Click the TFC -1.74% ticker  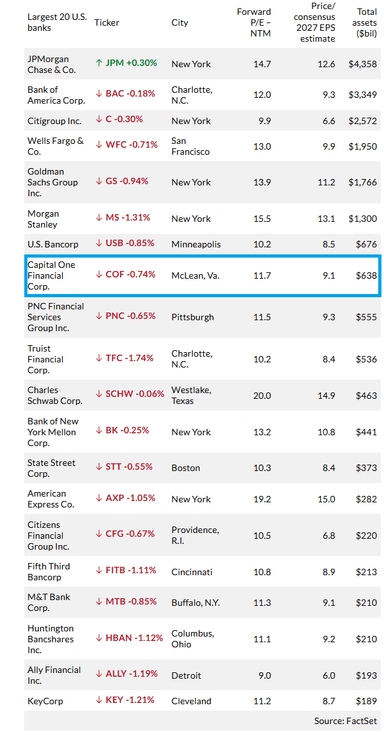[x=124, y=358]
